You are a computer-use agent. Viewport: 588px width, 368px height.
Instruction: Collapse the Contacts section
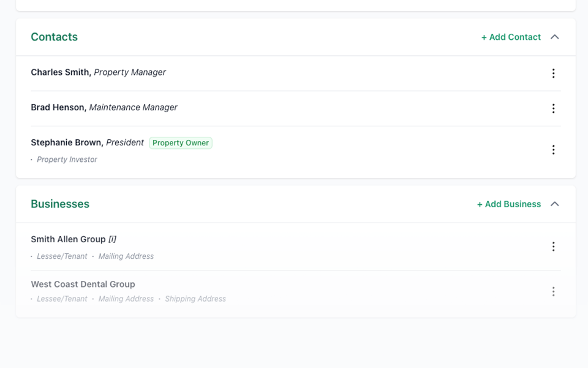[x=555, y=37]
